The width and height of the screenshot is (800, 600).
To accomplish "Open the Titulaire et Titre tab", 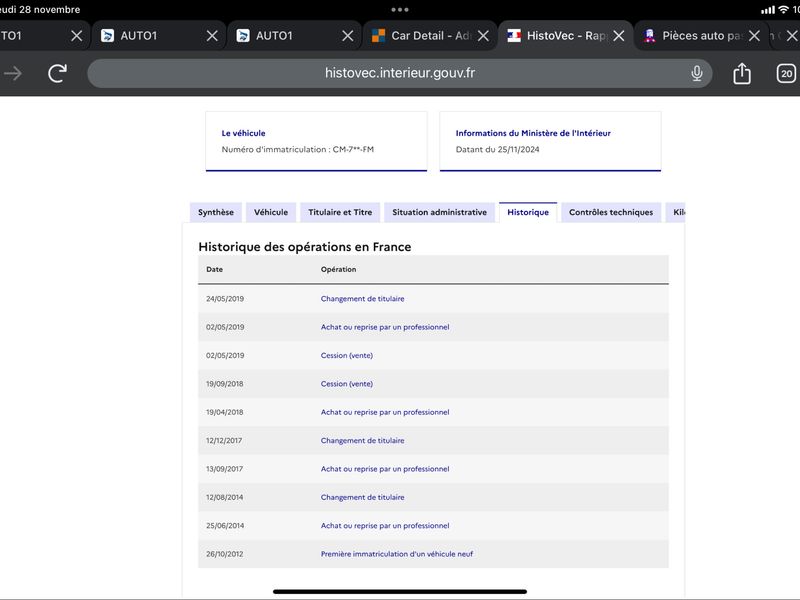I will [340, 212].
